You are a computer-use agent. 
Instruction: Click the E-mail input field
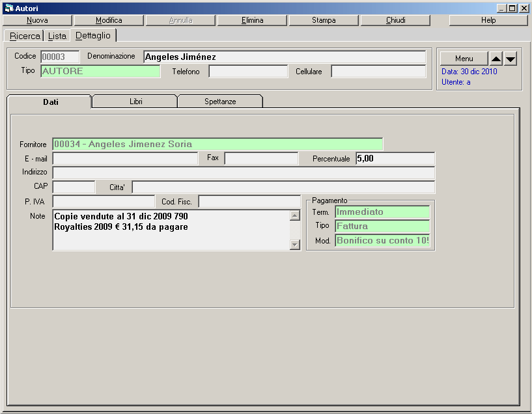(125, 159)
